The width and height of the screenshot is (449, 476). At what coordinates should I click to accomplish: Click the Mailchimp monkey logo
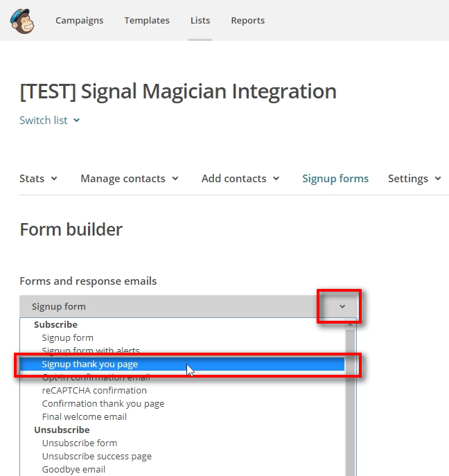[x=22, y=21]
